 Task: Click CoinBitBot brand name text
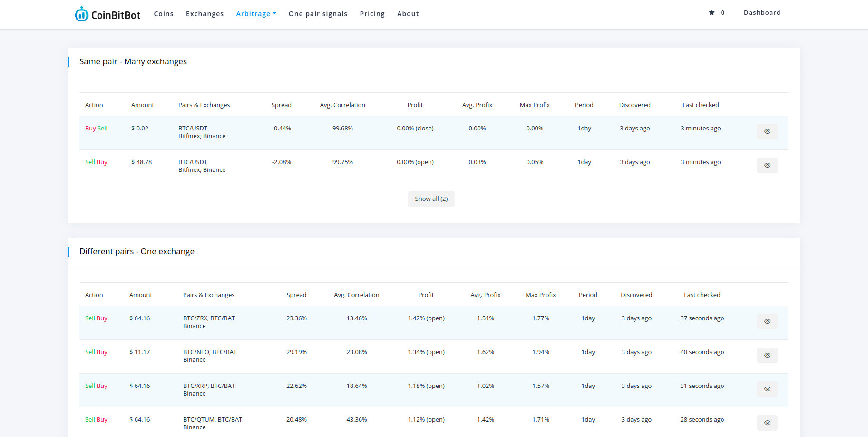point(116,15)
